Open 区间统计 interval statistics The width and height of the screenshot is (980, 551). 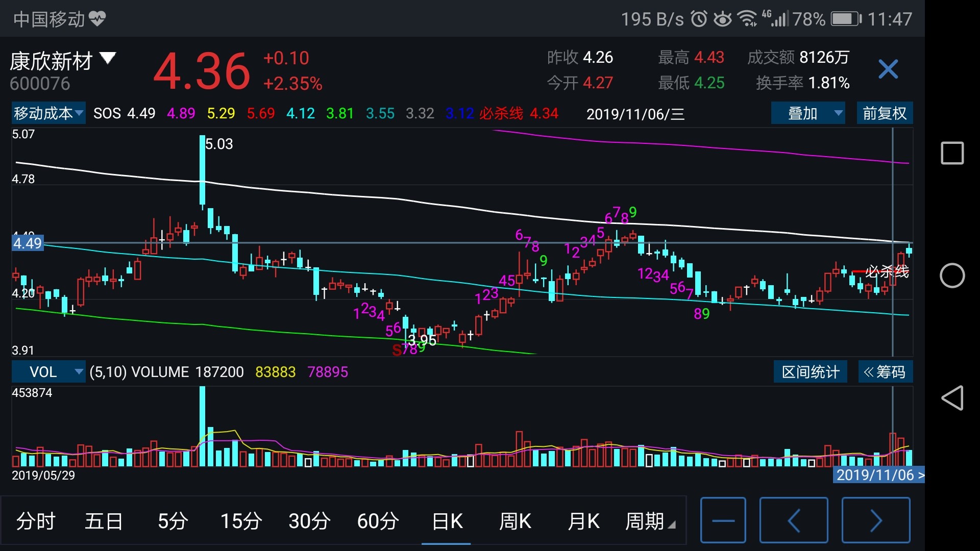click(811, 372)
